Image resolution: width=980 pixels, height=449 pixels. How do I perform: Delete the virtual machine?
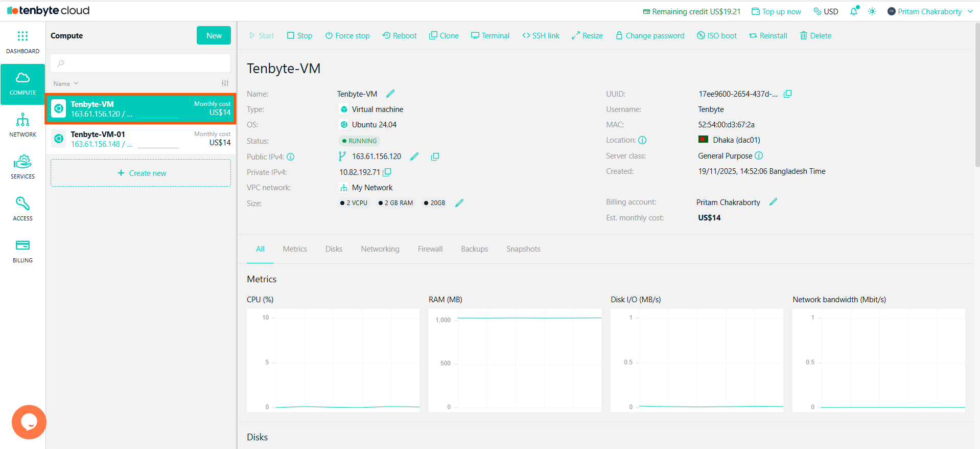pyautogui.click(x=815, y=35)
